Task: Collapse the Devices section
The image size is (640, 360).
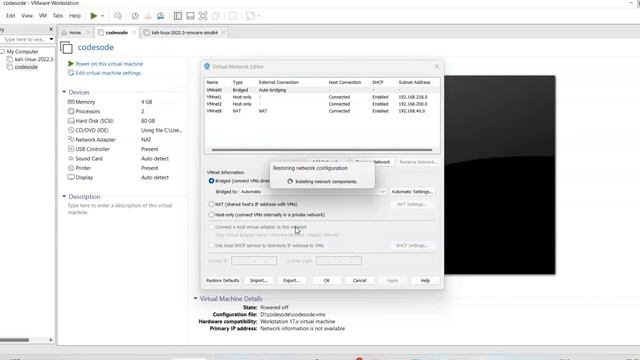Action: 64,92
